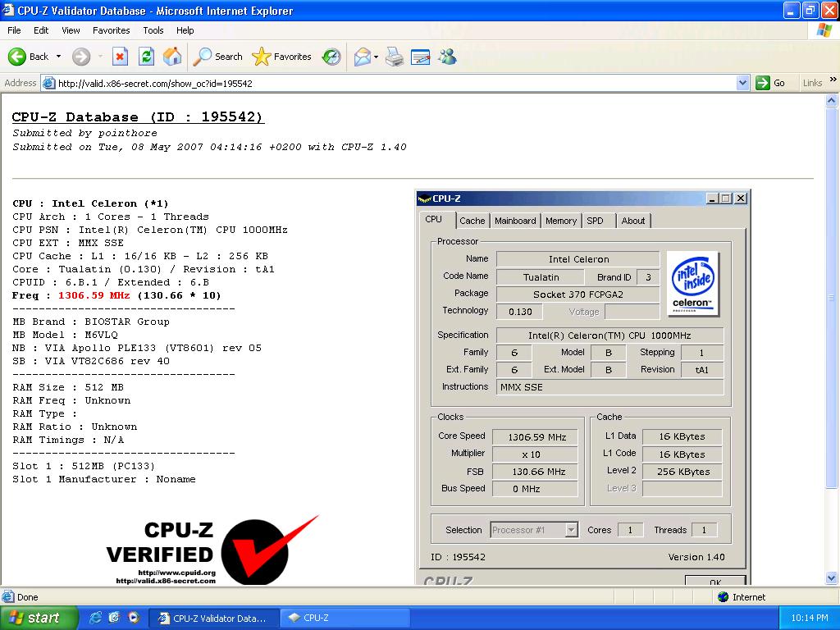Click the MB Model M6VLQ line
Viewport: 840px width, 630px height.
point(65,335)
